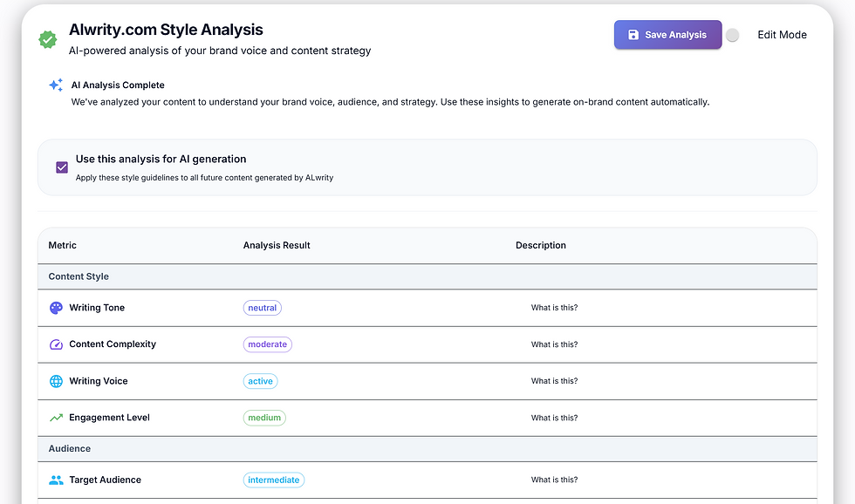Click the Audience section header
The image size is (855, 504).
click(x=427, y=449)
